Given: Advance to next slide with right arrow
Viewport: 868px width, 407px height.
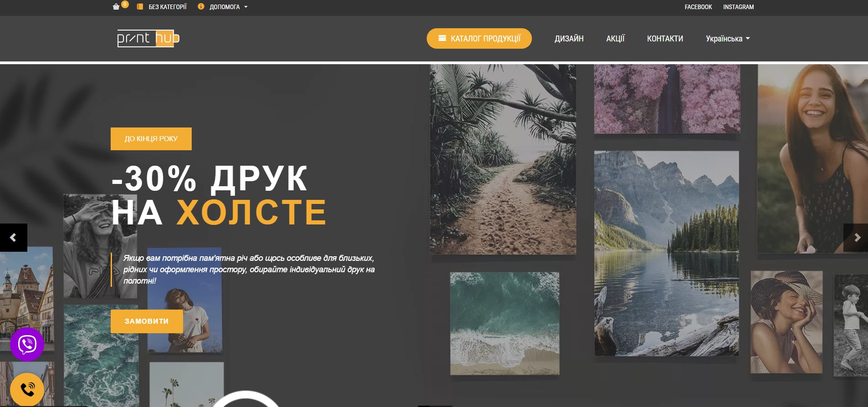Looking at the screenshot, I should pos(857,238).
